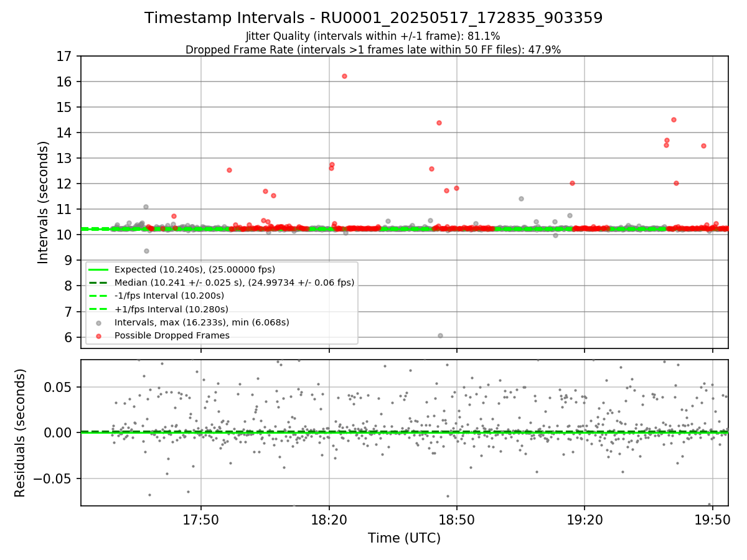This screenshot has width=747, height=560.
Task: Click the red legend marker for Possible Dropped Frames
Action: (98, 336)
